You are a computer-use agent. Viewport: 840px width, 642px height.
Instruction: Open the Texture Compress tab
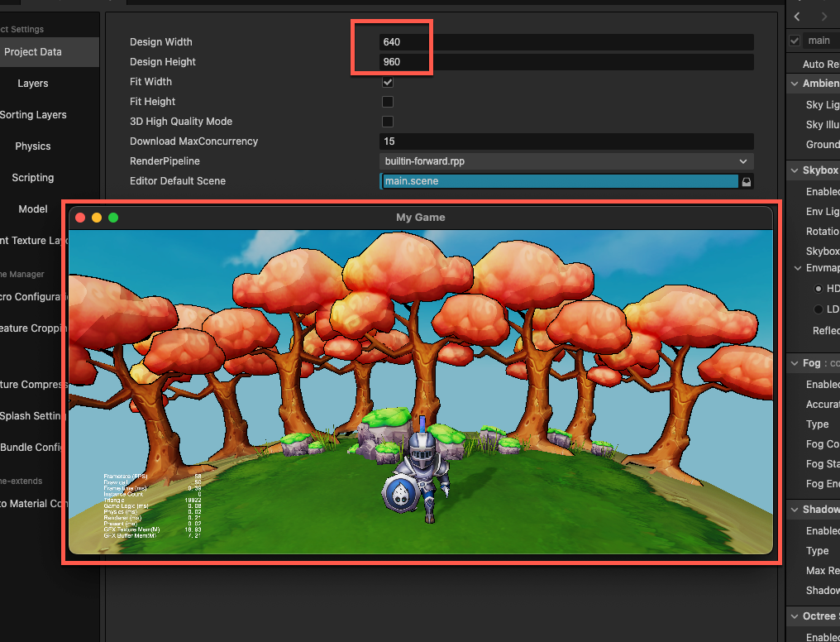coord(32,385)
